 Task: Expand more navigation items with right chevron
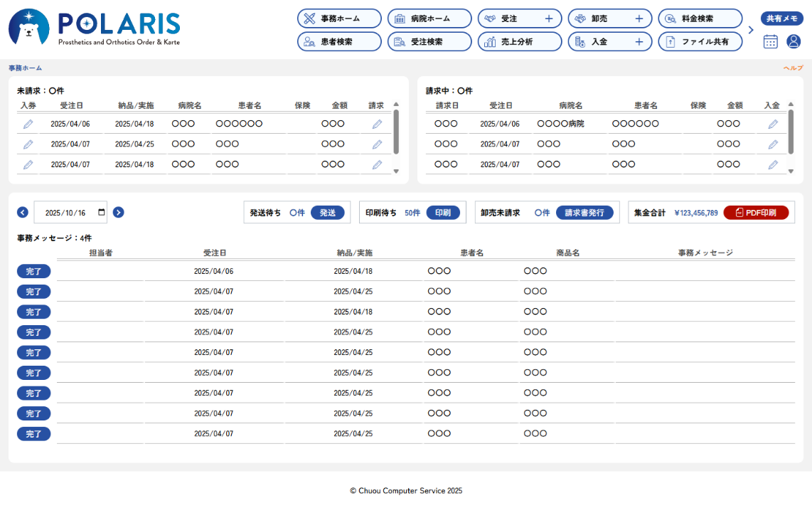[x=751, y=30]
